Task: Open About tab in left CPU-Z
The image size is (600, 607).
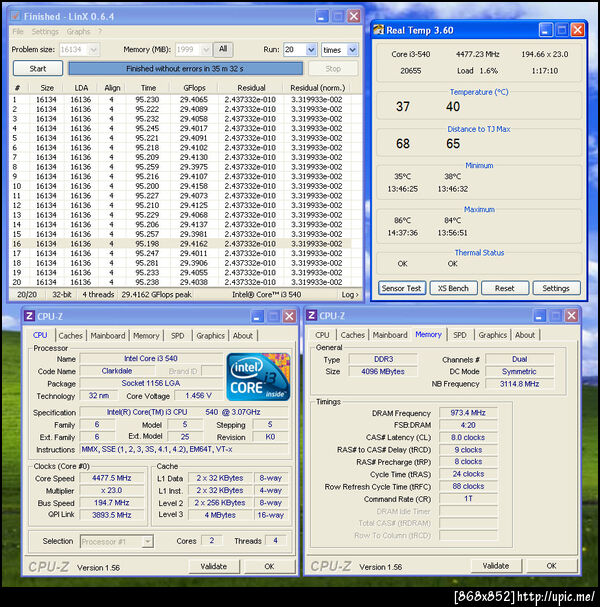Action: tap(243, 336)
